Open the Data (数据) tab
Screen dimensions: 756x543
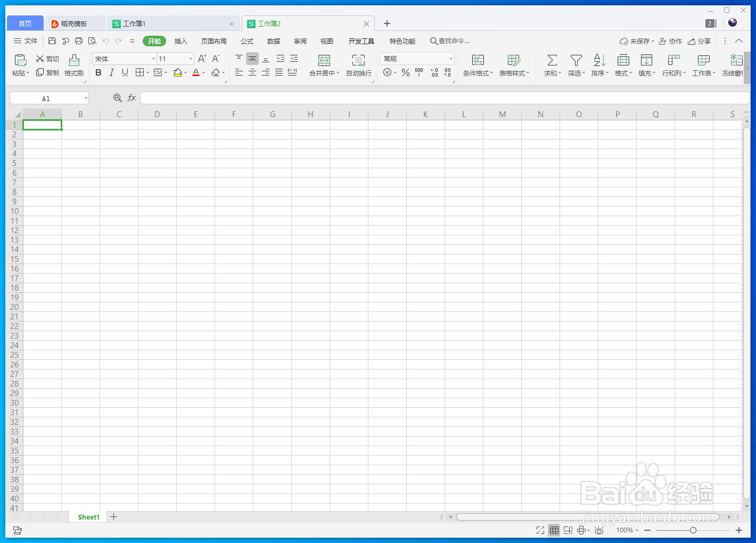click(274, 41)
